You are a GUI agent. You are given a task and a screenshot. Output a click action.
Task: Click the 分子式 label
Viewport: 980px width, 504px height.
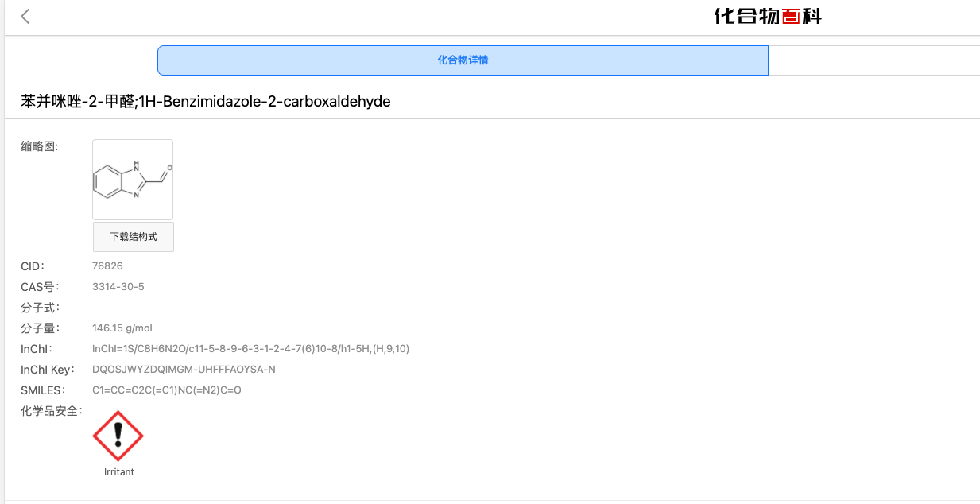pos(40,308)
